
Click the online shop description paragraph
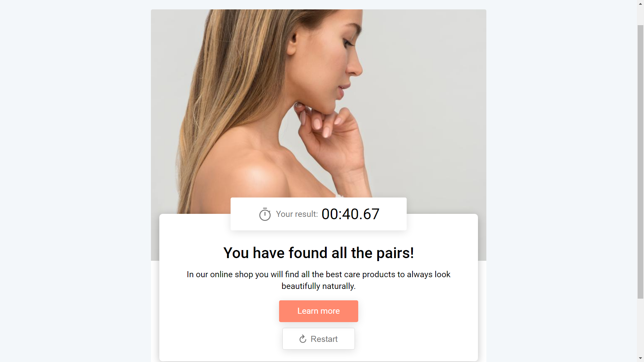(x=318, y=280)
